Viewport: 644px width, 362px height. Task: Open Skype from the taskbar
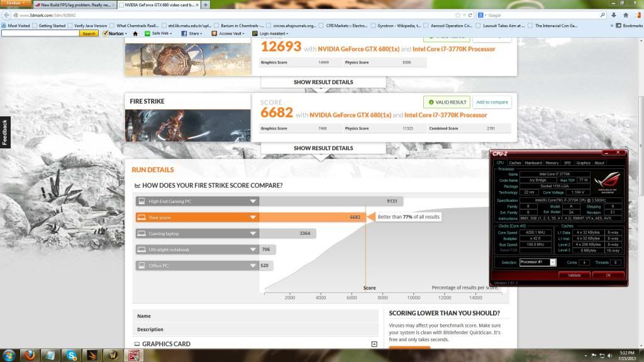point(72,355)
